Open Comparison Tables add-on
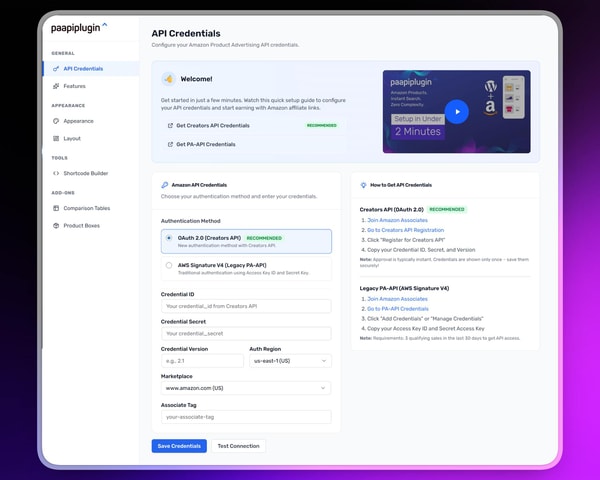The image size is (600, 480). click(x=91, y=208)
